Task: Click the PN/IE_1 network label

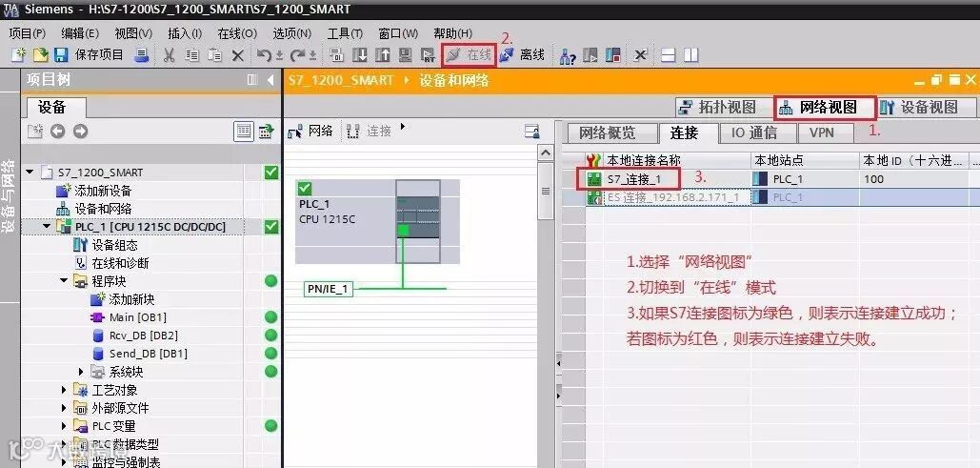Action: click(329, 289)
